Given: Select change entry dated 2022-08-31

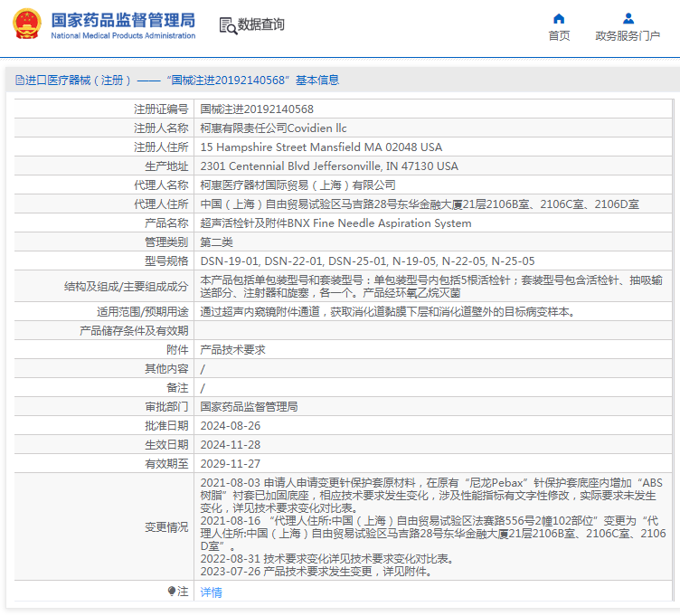Looking at the screenshot, I should coord(327,559).
